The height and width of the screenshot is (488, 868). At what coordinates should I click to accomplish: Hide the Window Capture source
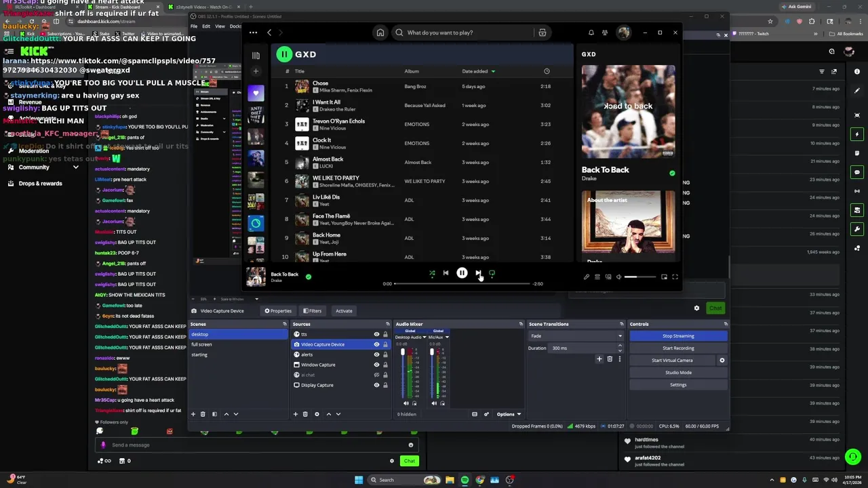376,365
